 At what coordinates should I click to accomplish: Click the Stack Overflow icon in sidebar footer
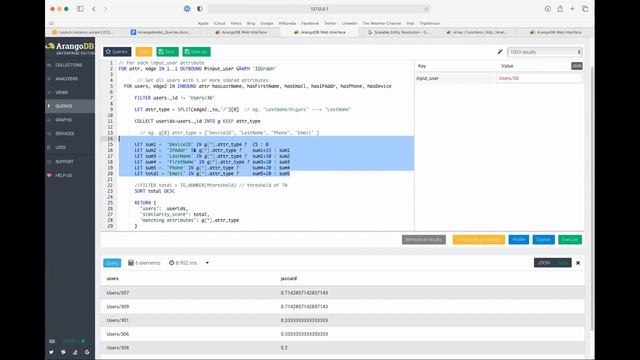(75, 352)
